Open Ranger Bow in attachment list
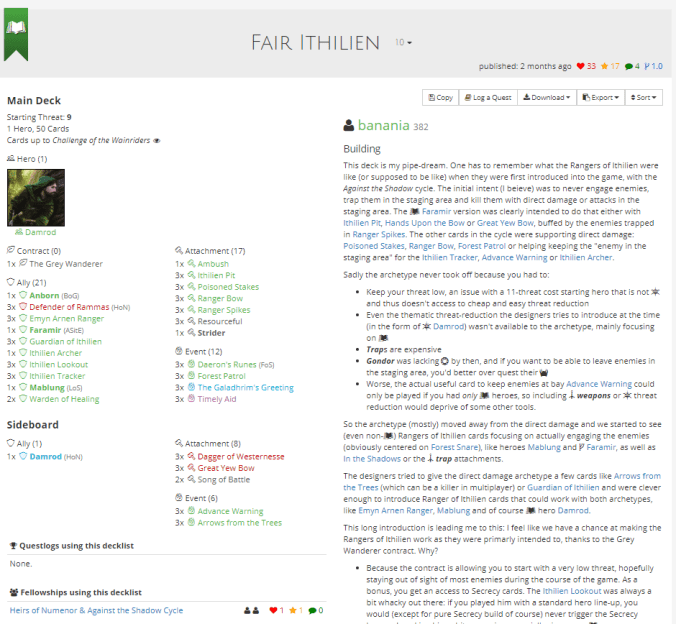This screenshot has height=624, width=676. [220, 298]
